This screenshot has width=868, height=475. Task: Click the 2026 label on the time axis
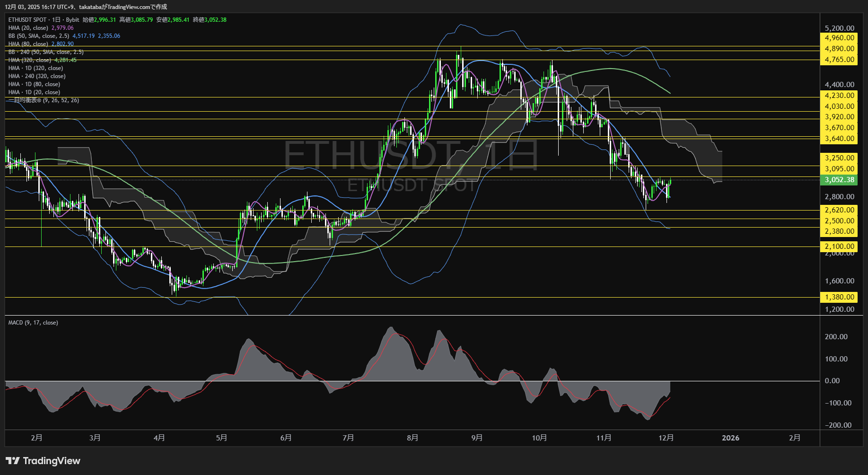pyautogui.click(x=731, y=438)
